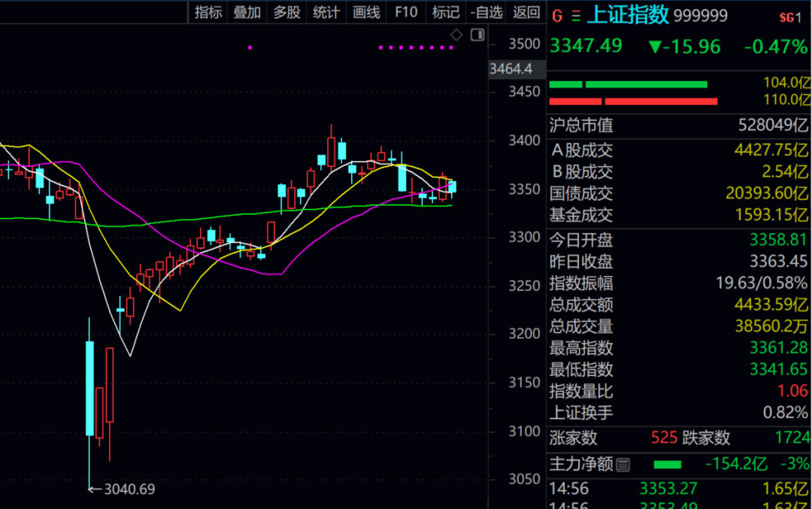The image size is (812, 509).
Task: Open F10 company information
Action: coord(406,12)
